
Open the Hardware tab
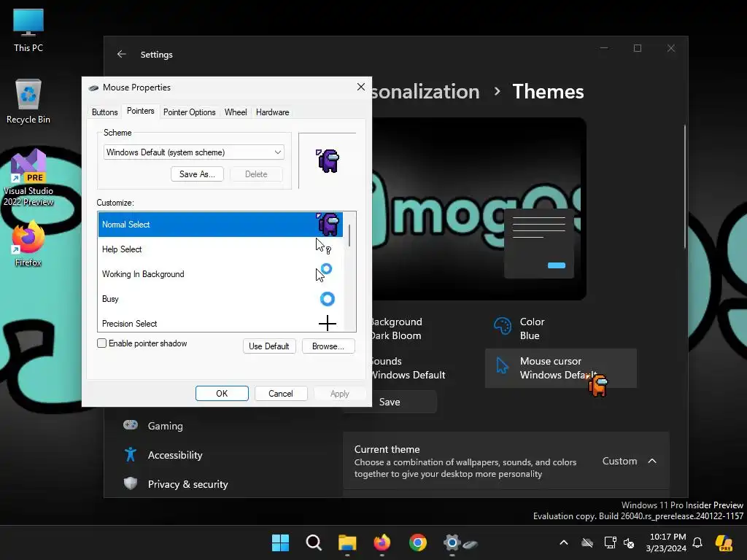click(273, 112)
